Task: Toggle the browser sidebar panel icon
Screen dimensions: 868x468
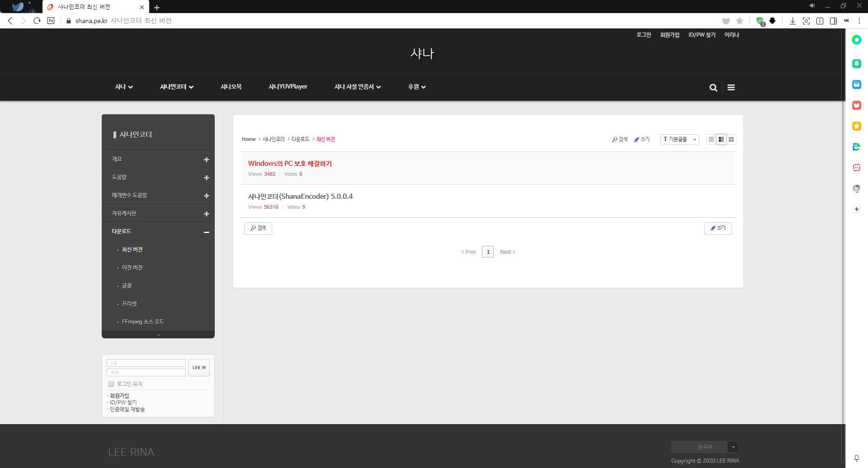Action: (x=833, y=21)
